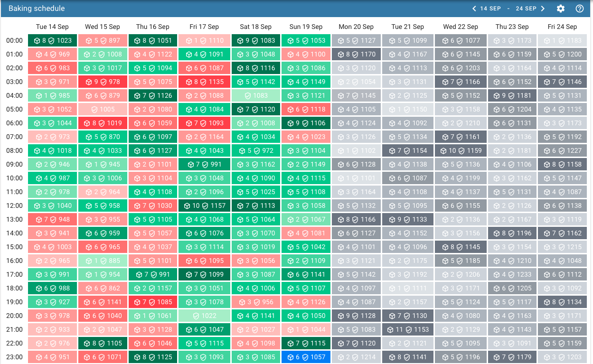Open the blue cell 6 / 1057
The width and height of the screenshot is (593, 364).
[x=306, y=357]
